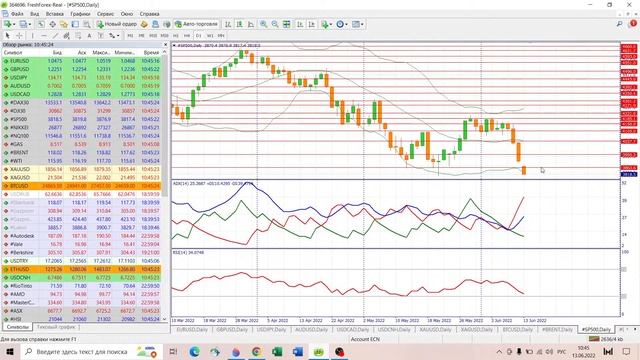This screenshot has height=360, width=640.
Task: Toggle the Market Watch window icon
Action: pyautogui.click(x=41, y=24)
